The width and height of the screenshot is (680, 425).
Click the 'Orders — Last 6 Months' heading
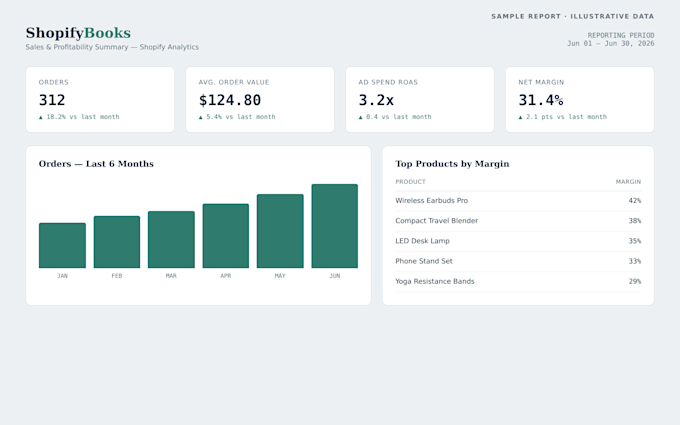pos(96,163)
